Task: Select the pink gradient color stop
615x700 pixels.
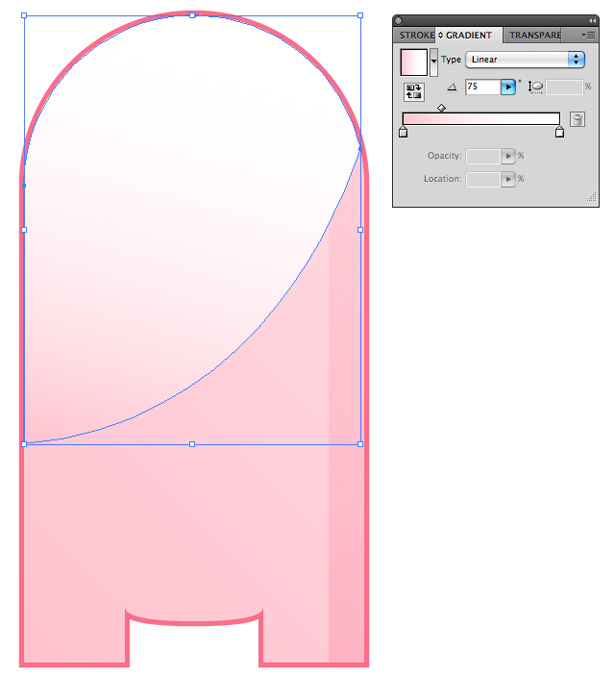Action: (x=403, y=132)
